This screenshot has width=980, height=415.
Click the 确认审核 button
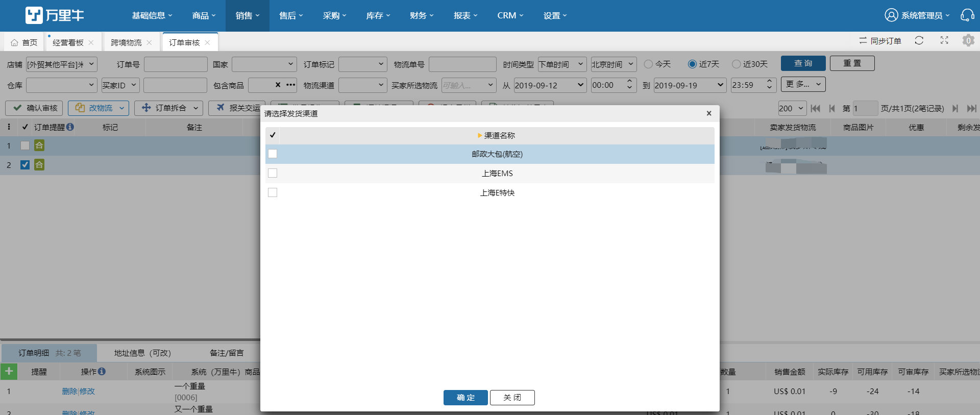[x=34, y=108]
